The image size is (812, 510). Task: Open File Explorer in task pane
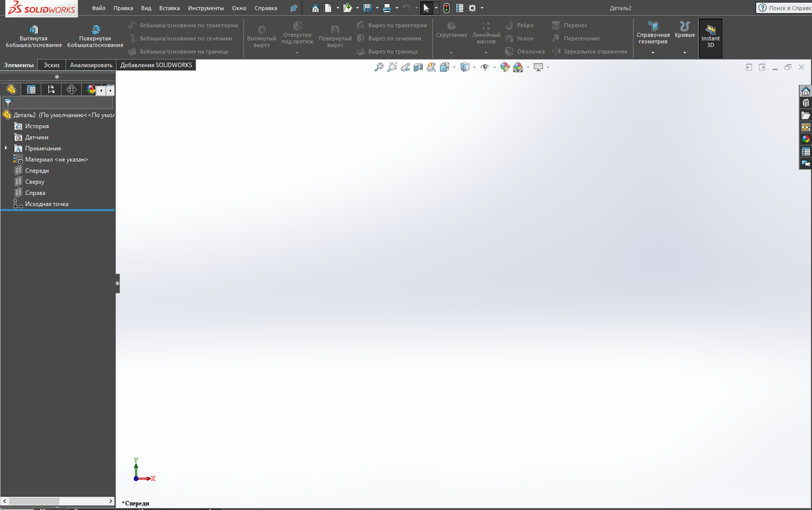point(805,115)
